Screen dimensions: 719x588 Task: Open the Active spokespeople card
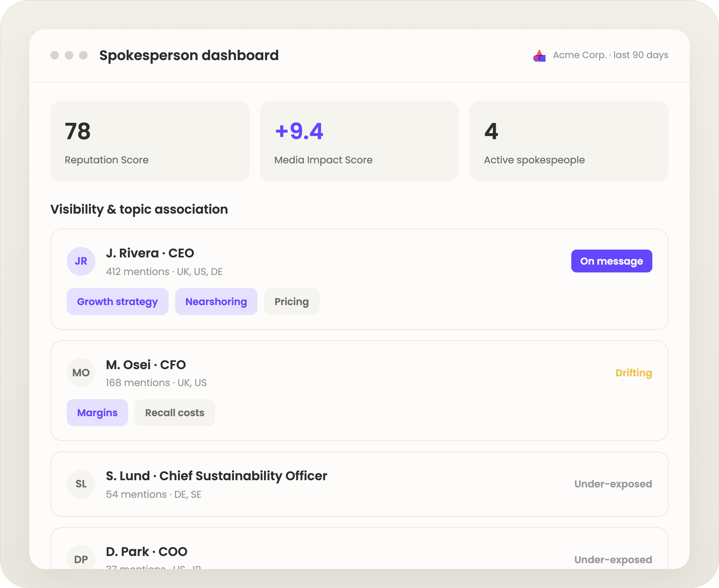569,141
